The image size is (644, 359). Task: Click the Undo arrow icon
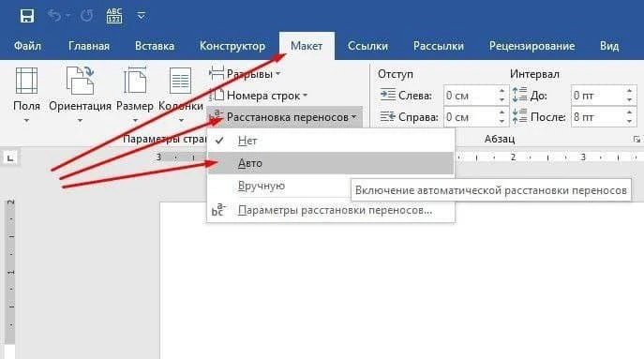coord(54,16)
